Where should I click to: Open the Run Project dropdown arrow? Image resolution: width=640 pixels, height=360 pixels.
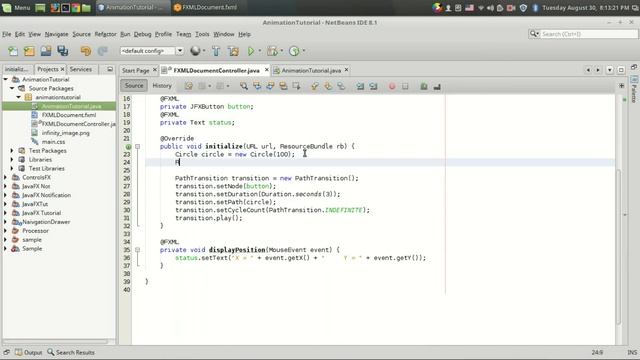pyautogui.click(x=260, y=51)
